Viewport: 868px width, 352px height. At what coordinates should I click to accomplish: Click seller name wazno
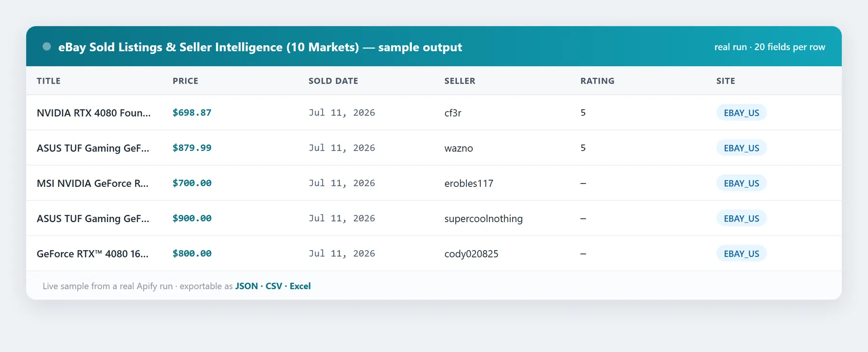point(459,148)
